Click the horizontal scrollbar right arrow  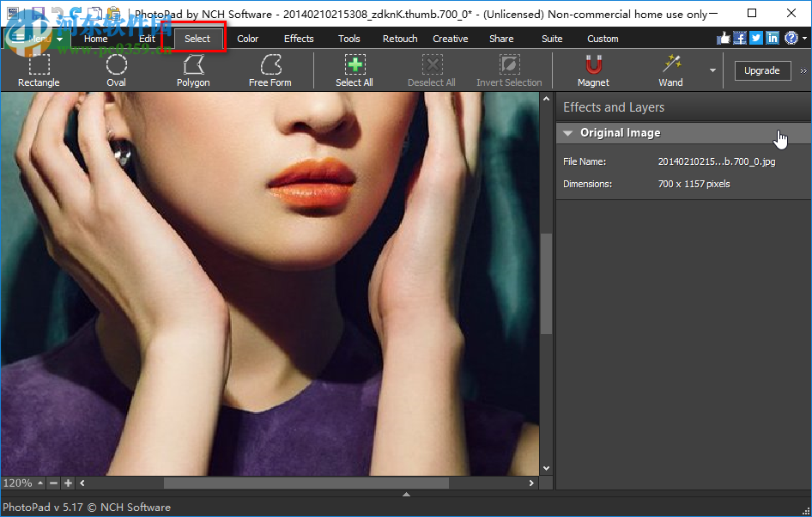[x=531, y=483]
